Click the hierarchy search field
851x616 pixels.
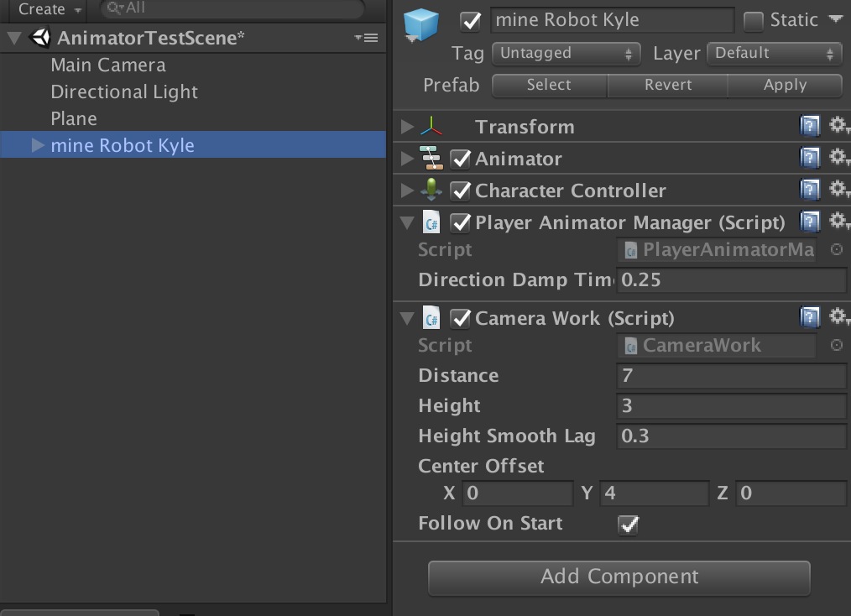[x=232, y=8]
